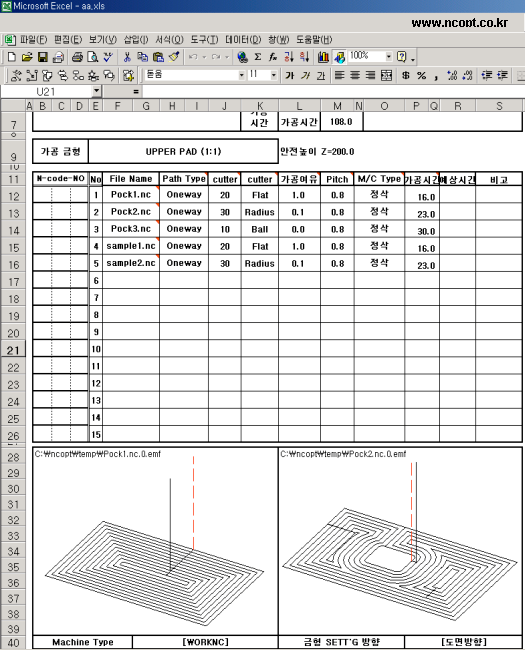Select row 12 header
525x651 pixels.
tap(13, 196)
